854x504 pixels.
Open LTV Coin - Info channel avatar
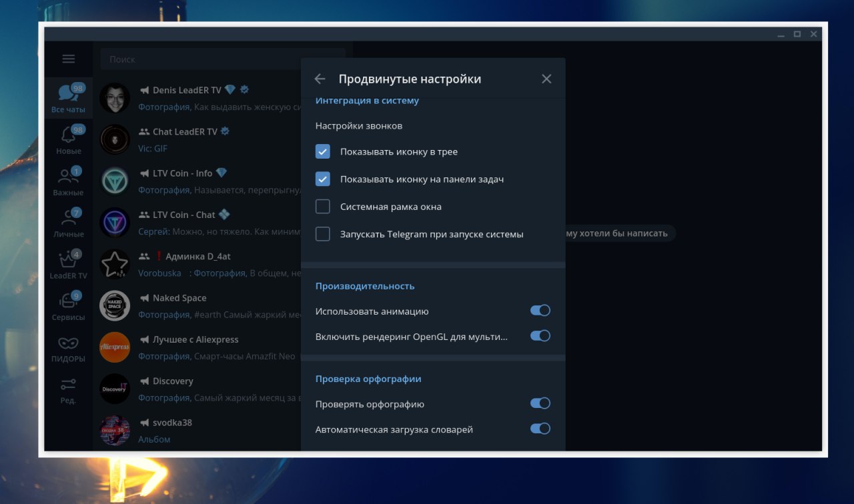[x=115, y=181]
